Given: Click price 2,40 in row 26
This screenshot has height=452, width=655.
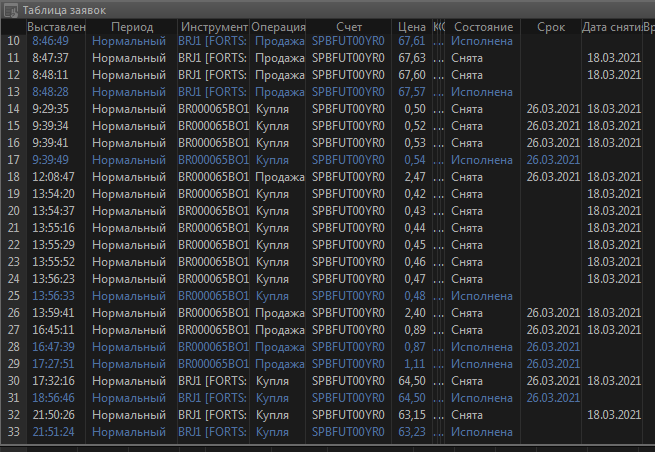Looking at the screenshot, I should [x=415, y=312].
